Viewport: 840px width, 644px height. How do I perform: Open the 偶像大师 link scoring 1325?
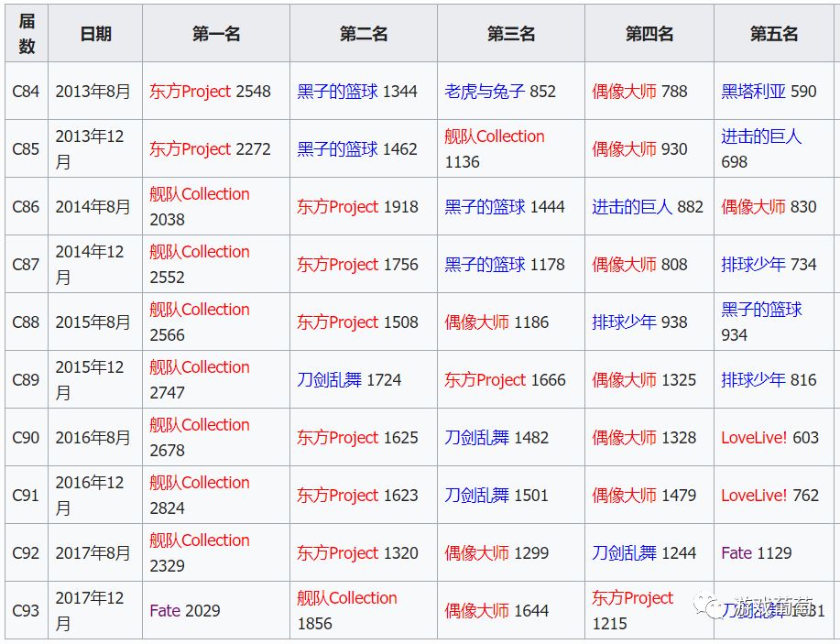624,380
